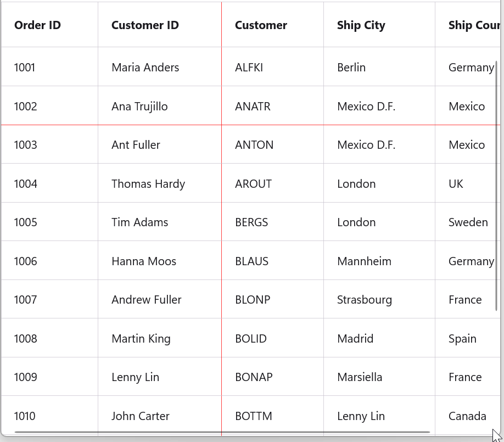
Task: Select the Spain country cell for Madrid row
Action: point(462,338)
